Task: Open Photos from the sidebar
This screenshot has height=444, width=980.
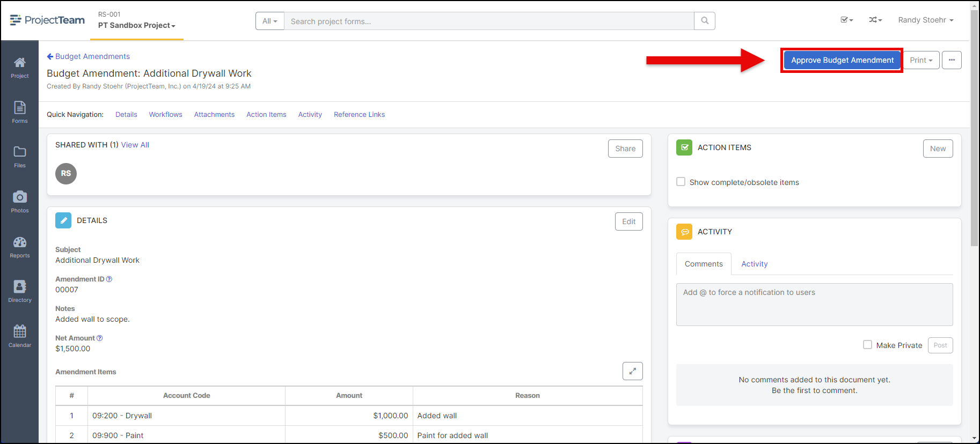Action: (x=20, y=202)
